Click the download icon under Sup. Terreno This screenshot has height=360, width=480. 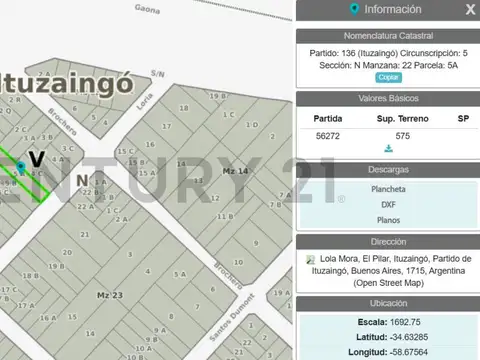(388, 148)
